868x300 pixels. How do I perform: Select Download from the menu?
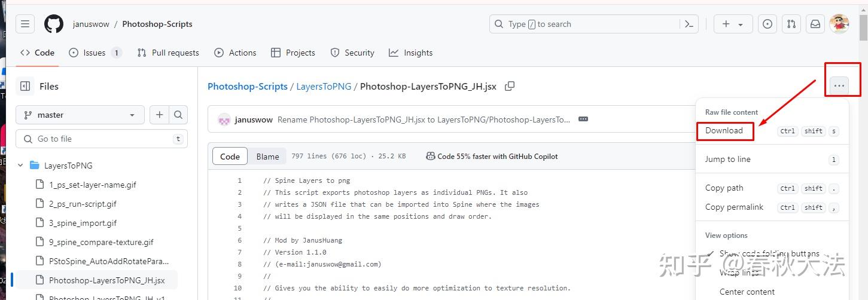(x=724, y=131)
